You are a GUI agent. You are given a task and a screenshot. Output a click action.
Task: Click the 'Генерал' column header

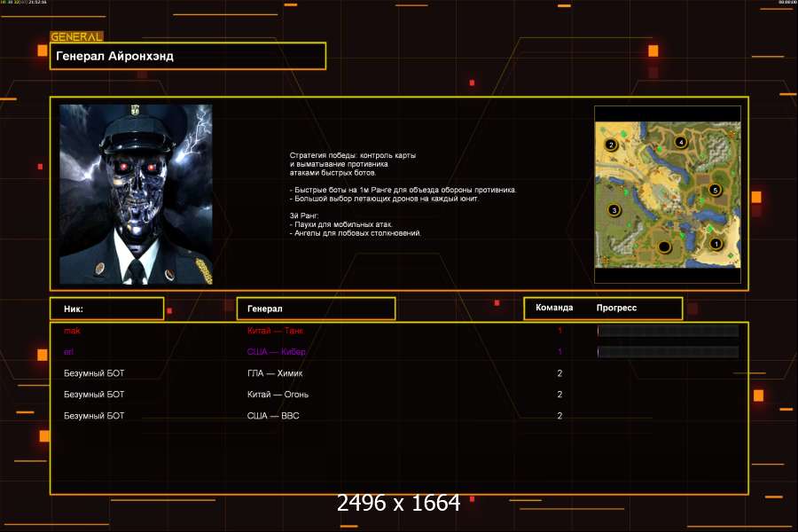pyautogui.click(x=316, y=309)
